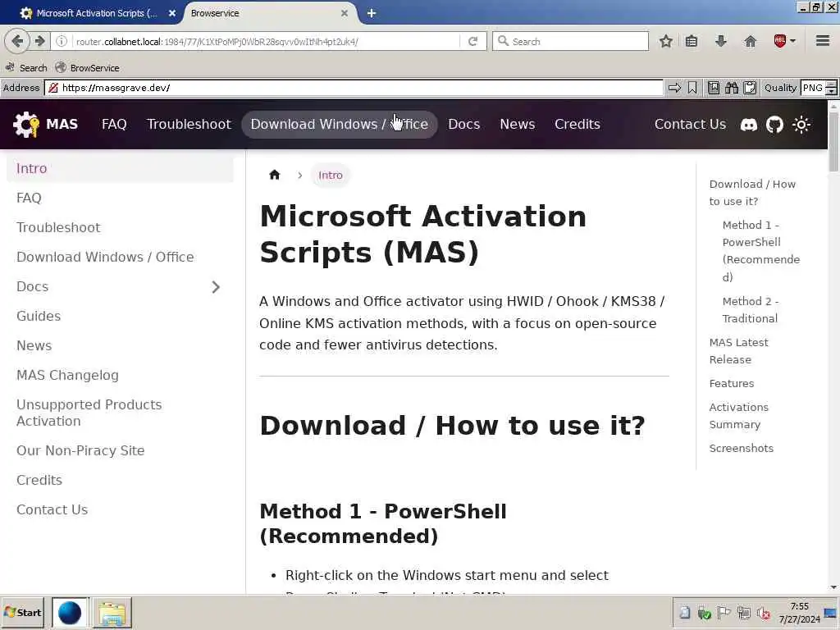This screenshot has width=840, height=630.
Task: Open Troubleshoot in the top navigation
Action: (x=189, y=125)
